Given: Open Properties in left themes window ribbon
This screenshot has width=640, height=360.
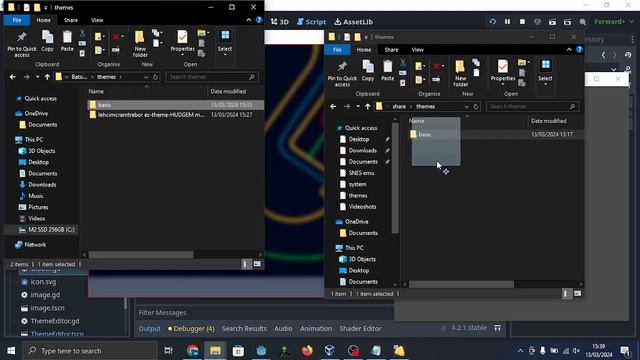Looking at the screenshot, I should click(x=182, y=42).
